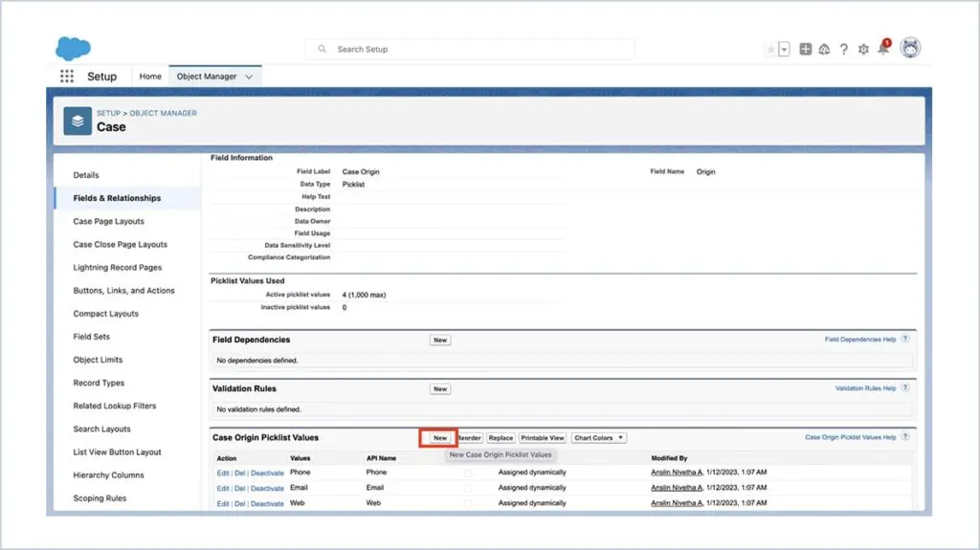The image size is (980, 550).
Task: Open the global actions plus icon
Action: pos(805,49)
